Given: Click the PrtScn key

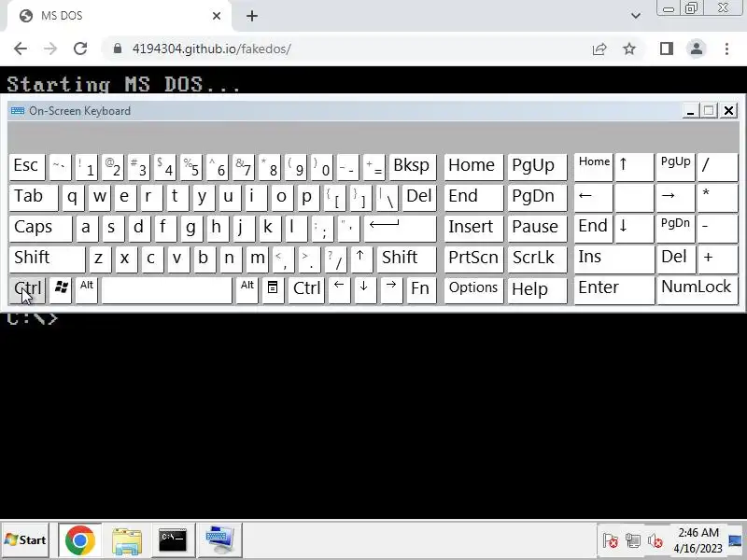Looking at the screenshot, I should point(473,259).
